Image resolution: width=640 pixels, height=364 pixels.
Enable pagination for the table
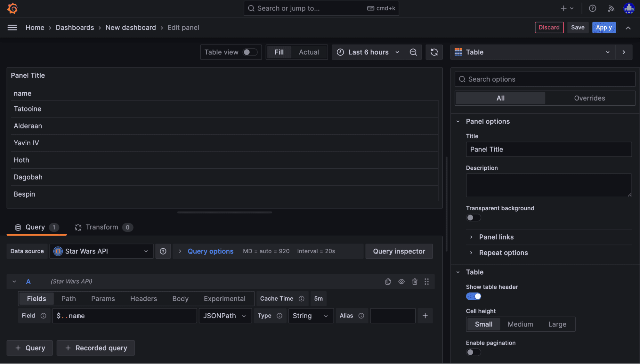(x=473, y=352)
